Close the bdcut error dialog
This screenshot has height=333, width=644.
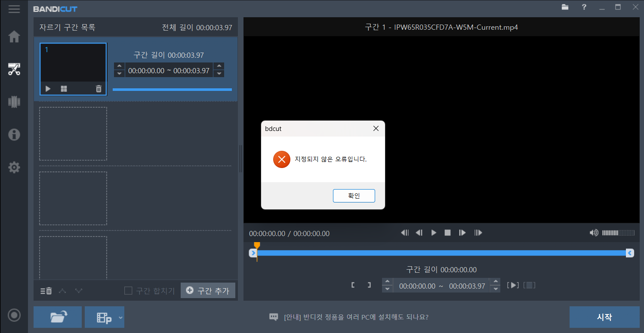pos(376,128)
